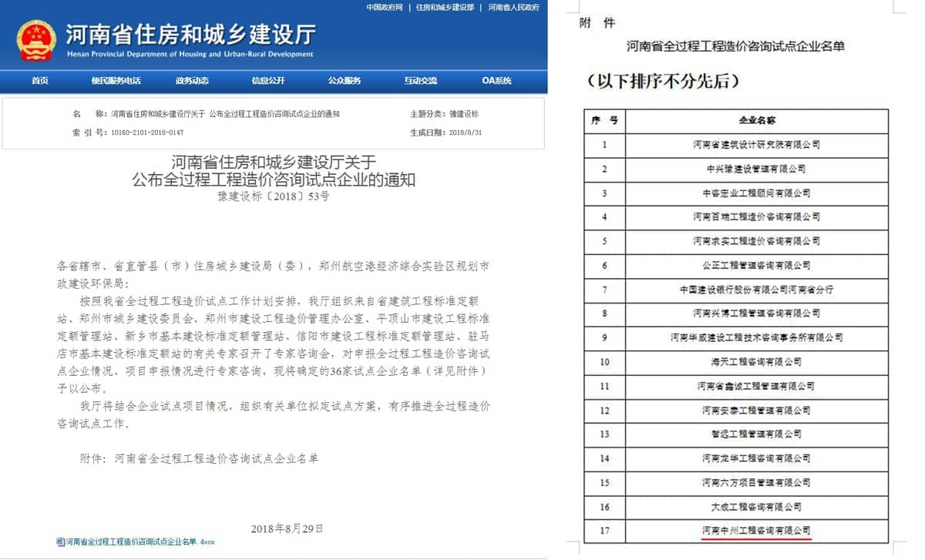The height and width of the screenshot is (560, 925).
Task: Click the docx attachment file icon
Action: (61, 542)
